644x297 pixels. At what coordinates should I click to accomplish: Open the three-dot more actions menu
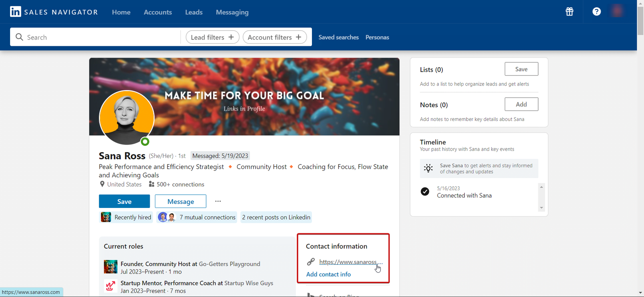click(218, 201)
